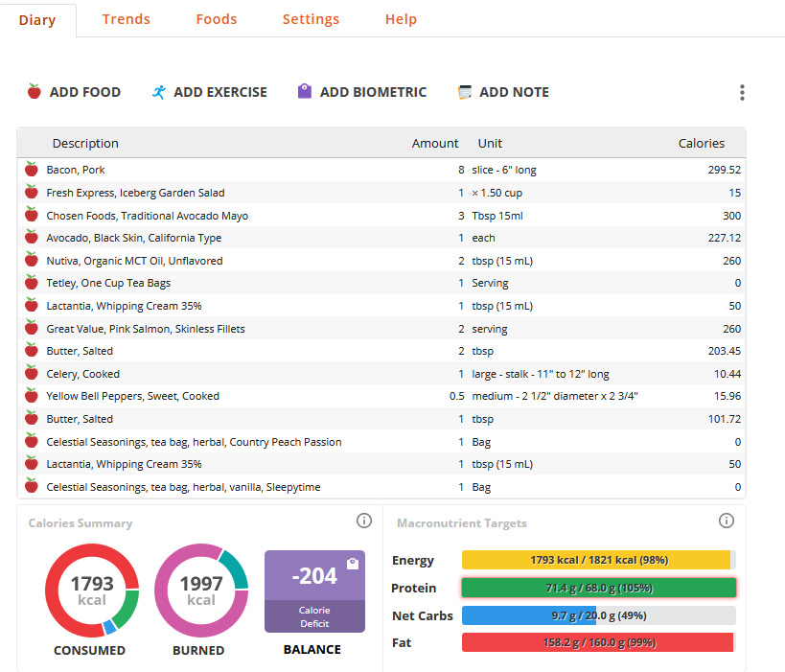This screenshot has width=785, height=672.
Task: Go to the Foods tab
Action: click(217, 19)
